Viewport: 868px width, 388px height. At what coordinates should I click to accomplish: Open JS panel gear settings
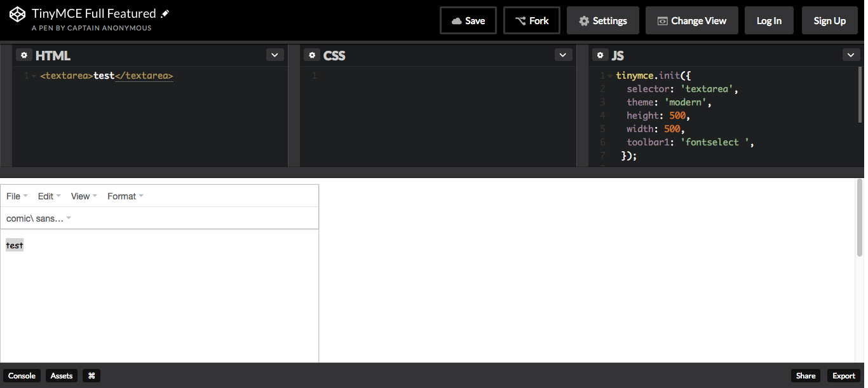[x=600, y=55]
